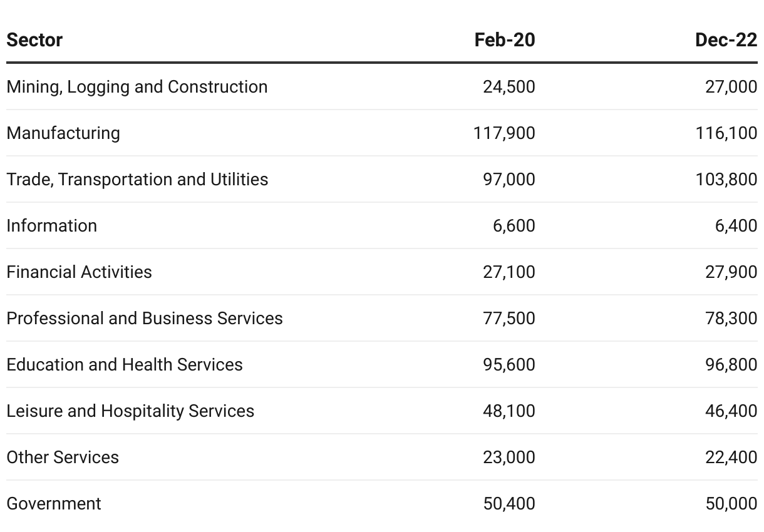Click Government's Dec-22 value 50,000

click(x=731, y=503)
